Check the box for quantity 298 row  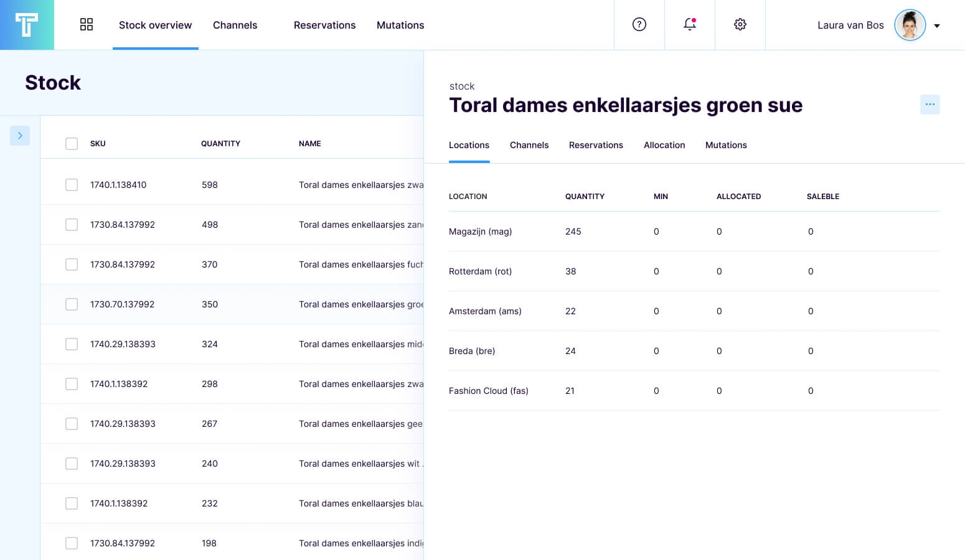(72, 384)
